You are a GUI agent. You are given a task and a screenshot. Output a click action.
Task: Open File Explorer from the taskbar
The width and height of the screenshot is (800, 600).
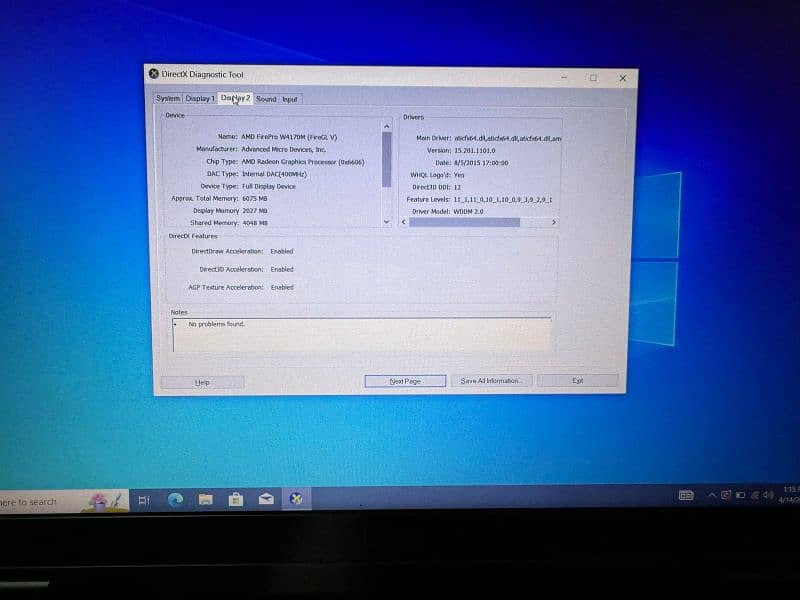(x=205, y=500)
